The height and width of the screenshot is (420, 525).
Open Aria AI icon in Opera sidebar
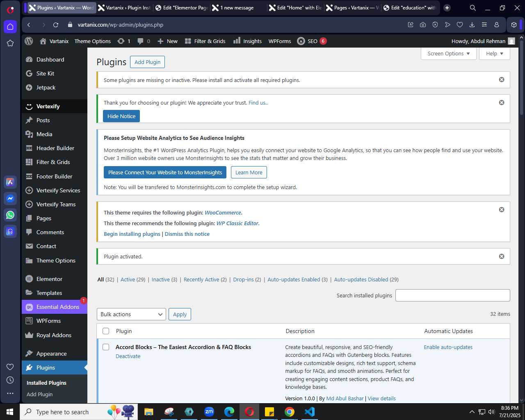(x=10, y=182)
